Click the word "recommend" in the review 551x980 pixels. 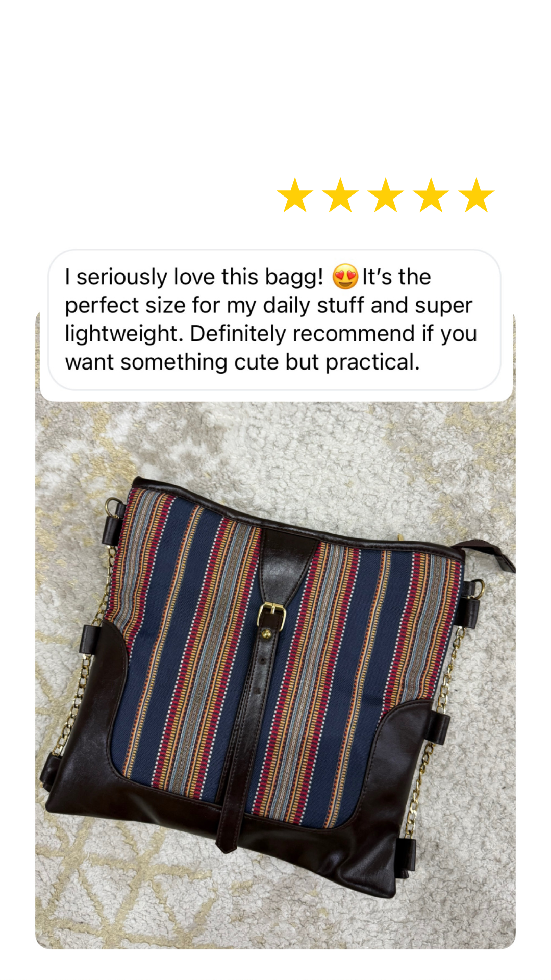354,334
